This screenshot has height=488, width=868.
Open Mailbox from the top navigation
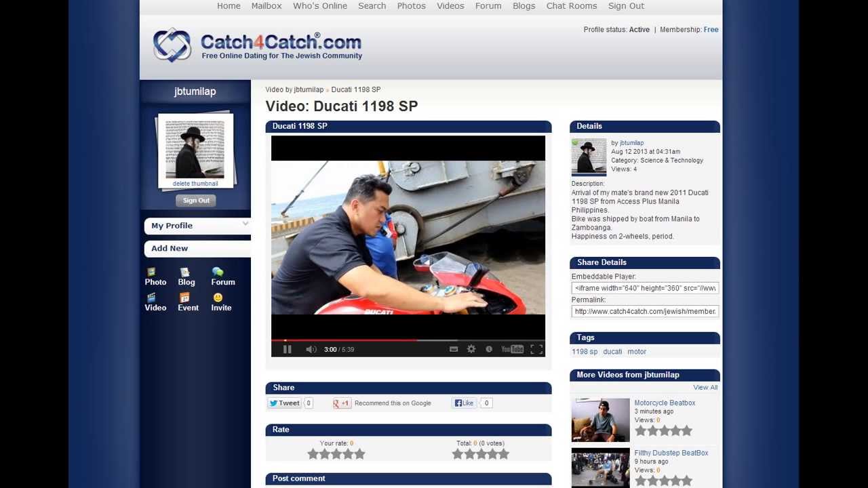[267, 6]
